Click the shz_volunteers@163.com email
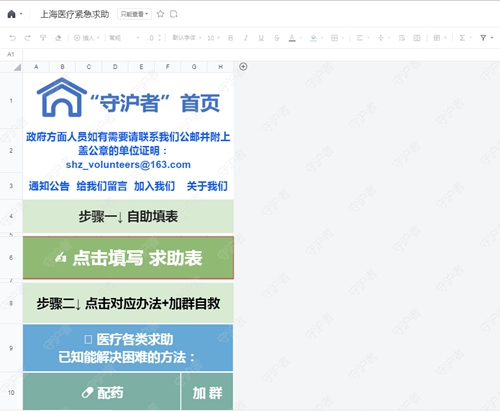Viewport: 500px width, 411px height. pyautogui.click(x=128, y=165)
